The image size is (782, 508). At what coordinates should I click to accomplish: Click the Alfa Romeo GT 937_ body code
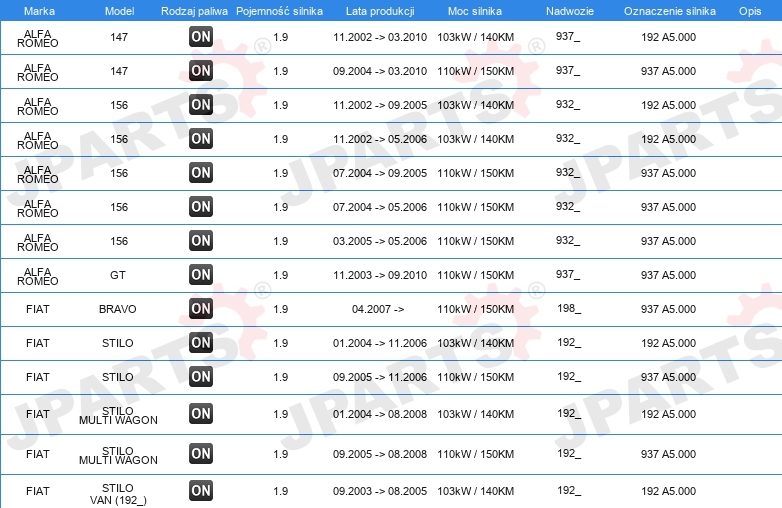click(568, 274)
